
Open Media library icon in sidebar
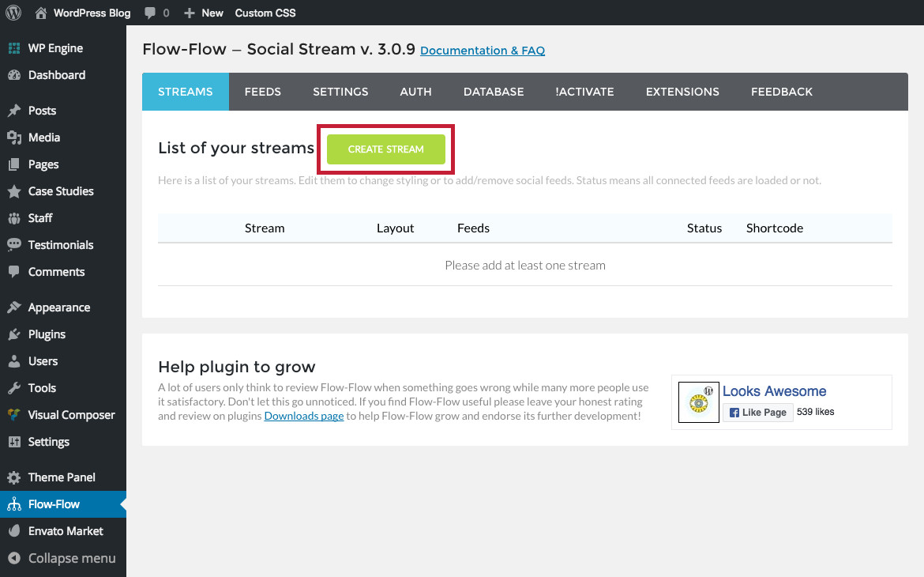click(14, 138)
